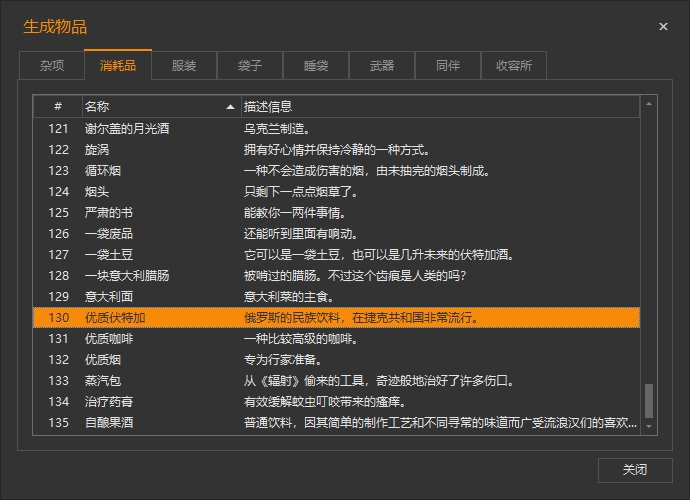Click description 意大利菜的主食。

click(289, 297)
